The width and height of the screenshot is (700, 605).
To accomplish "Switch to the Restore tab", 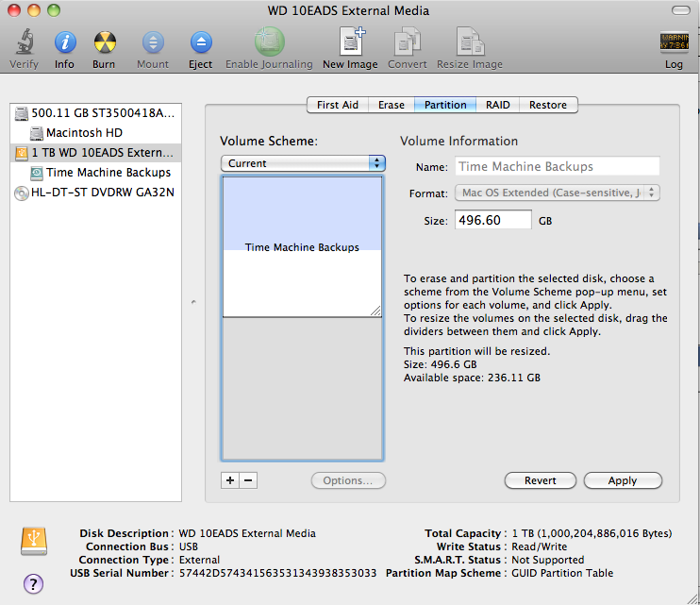I will click(x=548, y=105).
